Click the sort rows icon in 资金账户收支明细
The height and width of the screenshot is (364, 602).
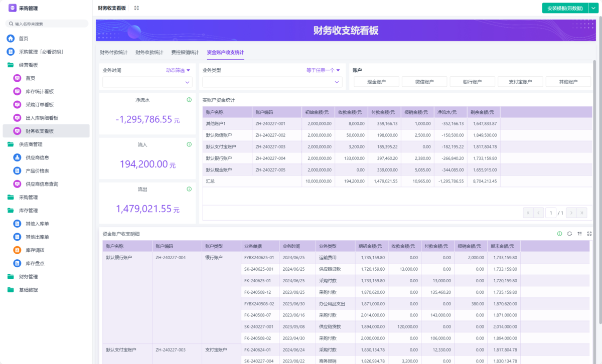(579, 234)
